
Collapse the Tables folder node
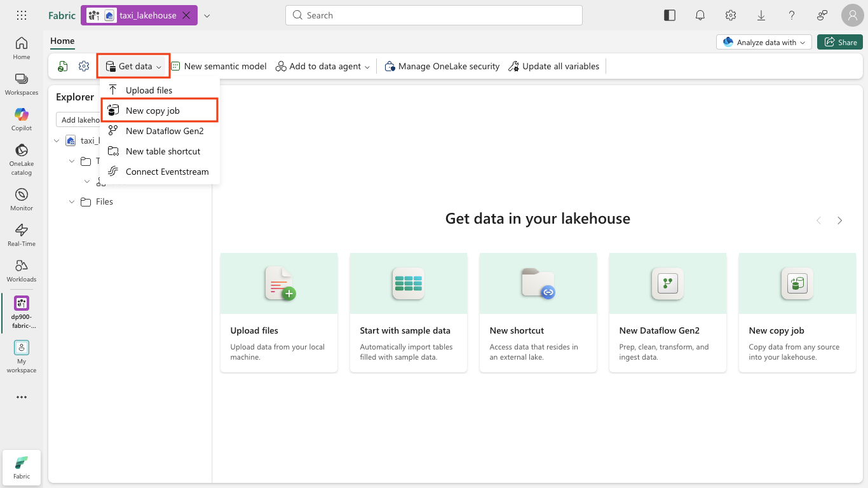[x=72, y=161]
